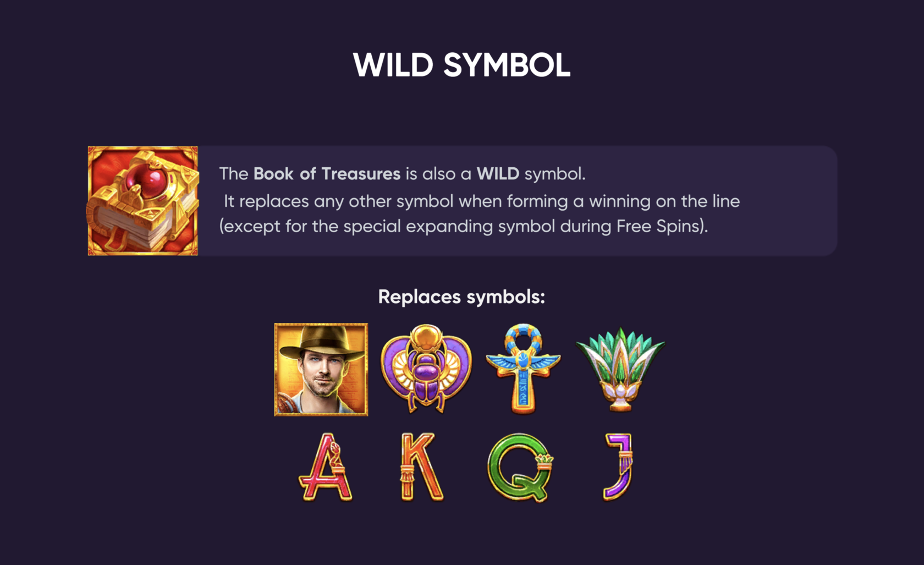Select the red letter A symbol

coord(326,467)
